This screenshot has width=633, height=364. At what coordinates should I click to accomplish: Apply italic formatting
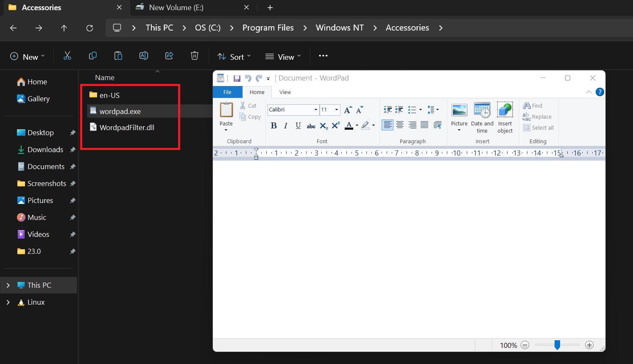285,125
